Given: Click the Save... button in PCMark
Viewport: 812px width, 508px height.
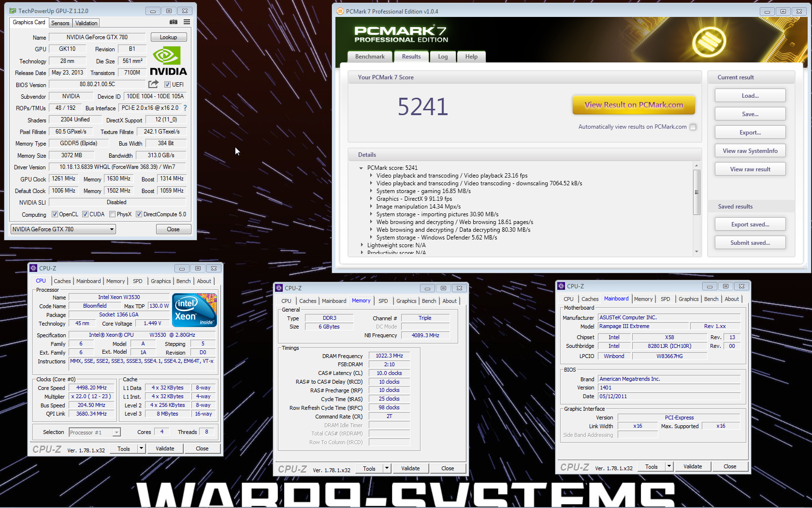Looking at the screenshot, I should tap(750, 114).
